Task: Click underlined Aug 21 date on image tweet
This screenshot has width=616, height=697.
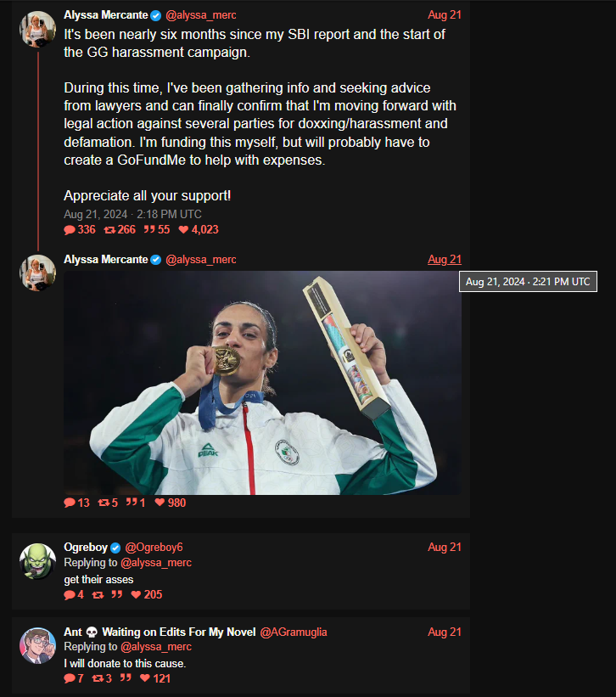Action: 445,260
